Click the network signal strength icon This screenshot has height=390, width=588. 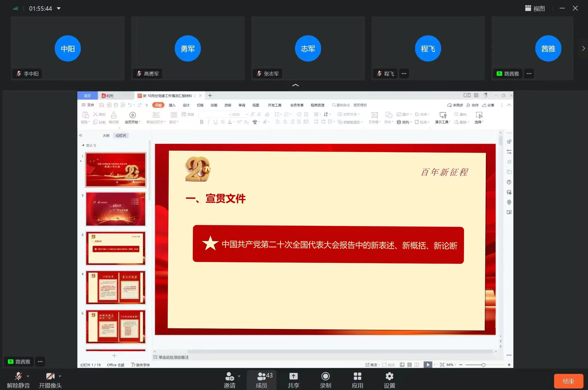(16, 8)
